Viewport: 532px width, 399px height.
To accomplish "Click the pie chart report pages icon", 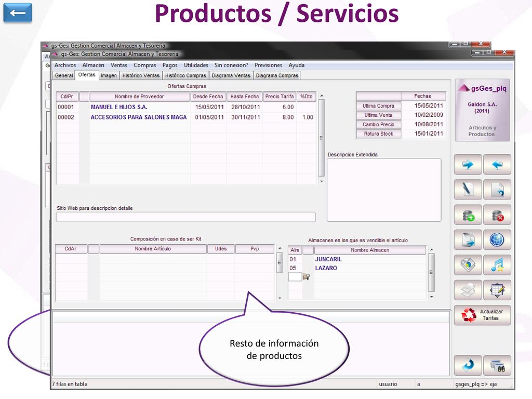I will point(468,264).
